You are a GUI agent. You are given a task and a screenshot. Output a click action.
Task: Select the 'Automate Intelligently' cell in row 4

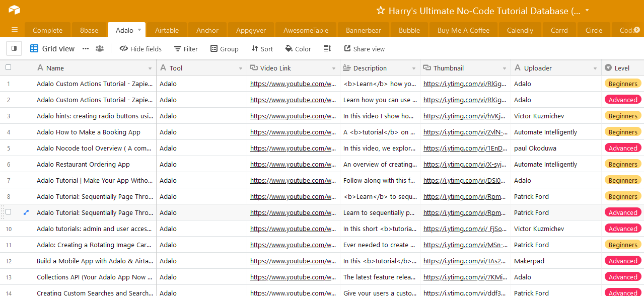(556, 132)
